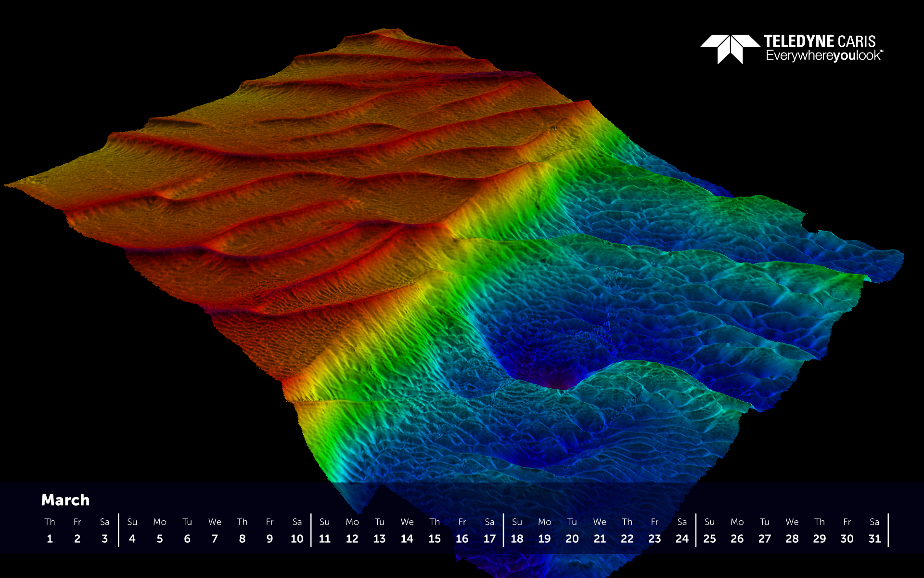Viewport: 924px width, 578px height.
Task: Select date 11 in the calendar
Action: [x=325, y=539]
